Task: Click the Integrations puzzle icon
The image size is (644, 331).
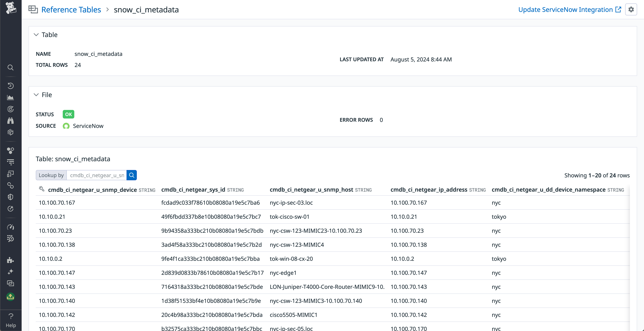Action: click(x=10, y=260)
